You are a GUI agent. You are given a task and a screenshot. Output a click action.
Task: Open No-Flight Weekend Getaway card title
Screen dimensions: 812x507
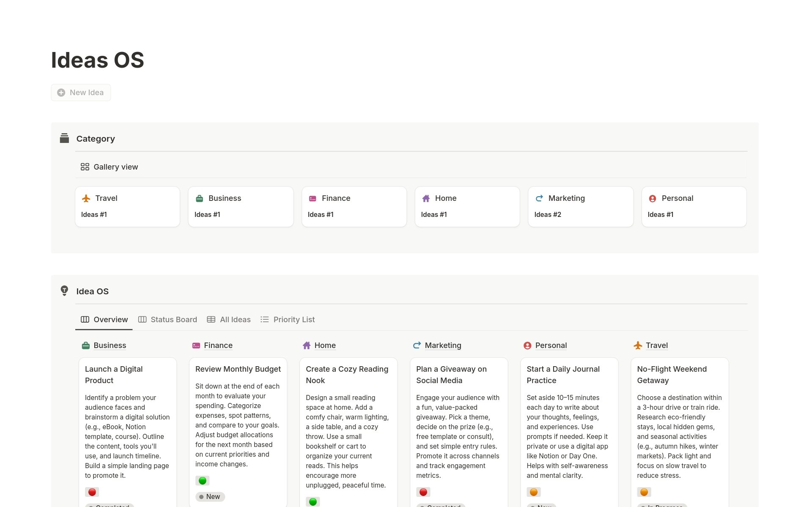coord(672,375)
